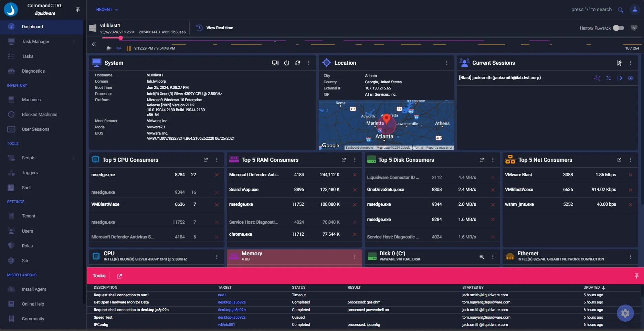Kill VMware Blast in Net Consumers list

(x=630, y=175)
